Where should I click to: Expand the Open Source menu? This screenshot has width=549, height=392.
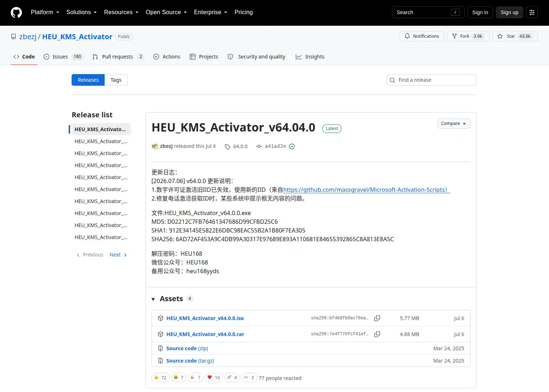click(166, 12)
